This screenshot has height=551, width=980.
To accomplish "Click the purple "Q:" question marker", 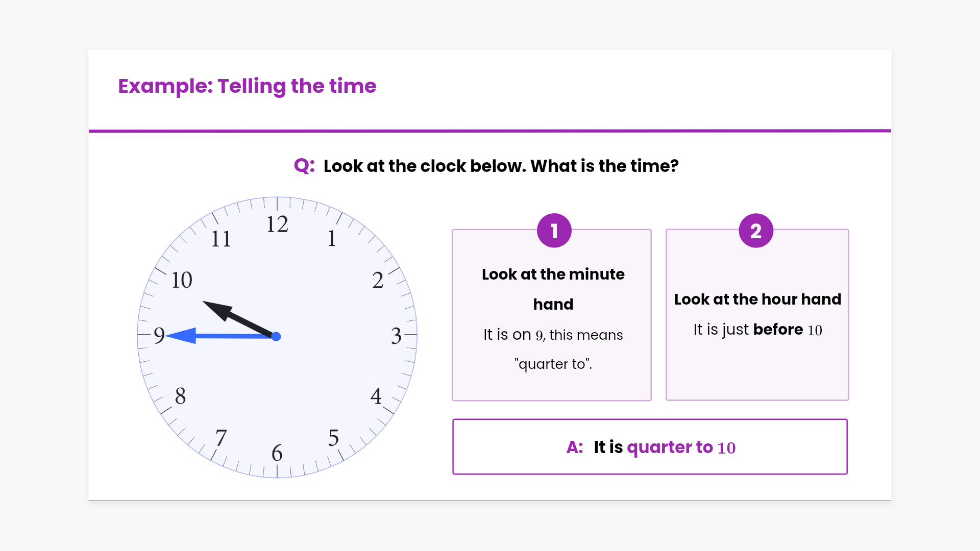I will click(304, 166).
